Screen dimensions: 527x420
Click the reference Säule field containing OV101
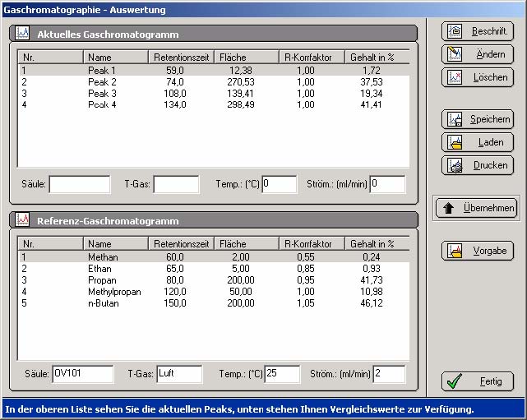(82, 374)
